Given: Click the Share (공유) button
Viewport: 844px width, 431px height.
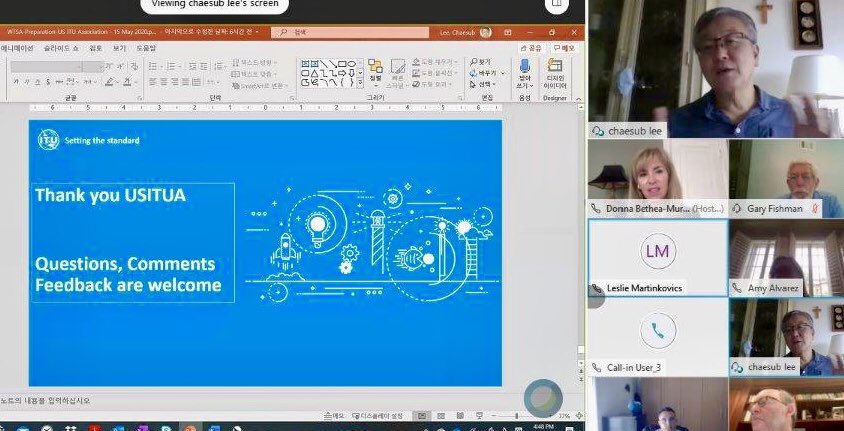Looking at the screenshot, I should 531,48.
